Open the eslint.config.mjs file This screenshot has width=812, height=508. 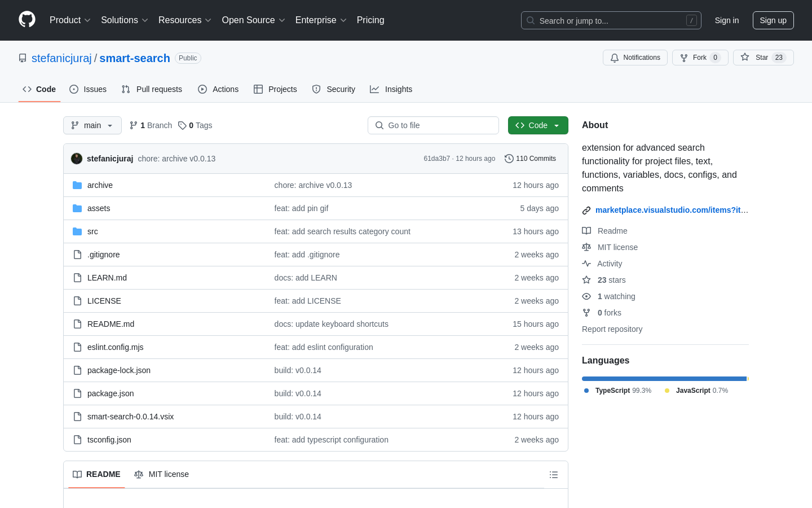116,347
